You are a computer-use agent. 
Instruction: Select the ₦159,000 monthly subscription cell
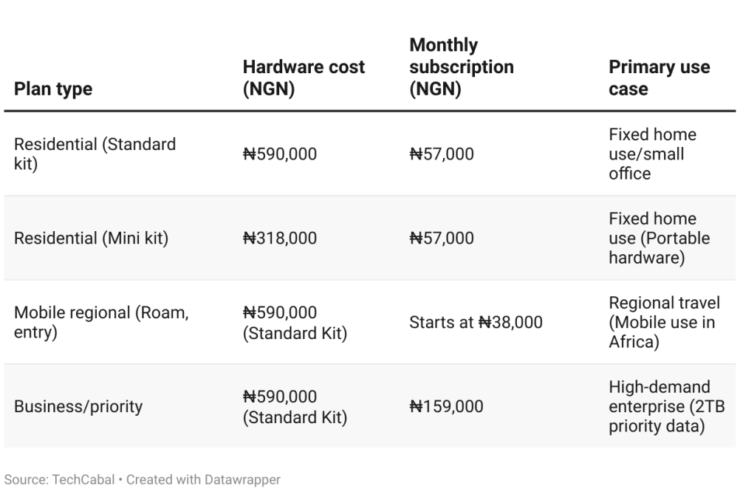[x=447, y=406]
